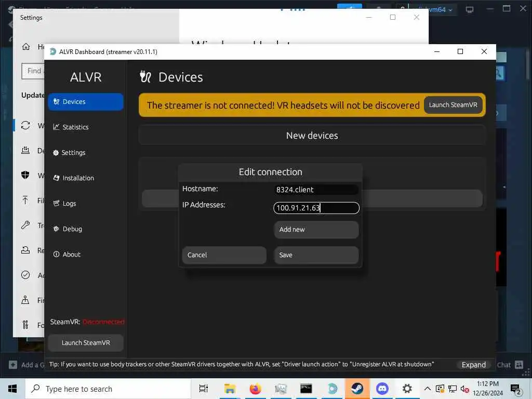Click the ALVR Dashboard title bar icon
This screenshot has height=399, width=532.
click(53, 51)
